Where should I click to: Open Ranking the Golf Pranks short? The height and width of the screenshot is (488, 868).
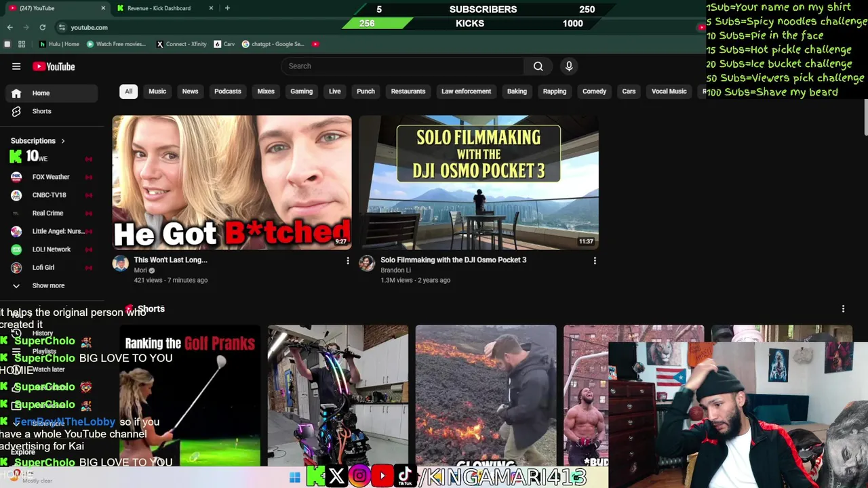[190, 396]
